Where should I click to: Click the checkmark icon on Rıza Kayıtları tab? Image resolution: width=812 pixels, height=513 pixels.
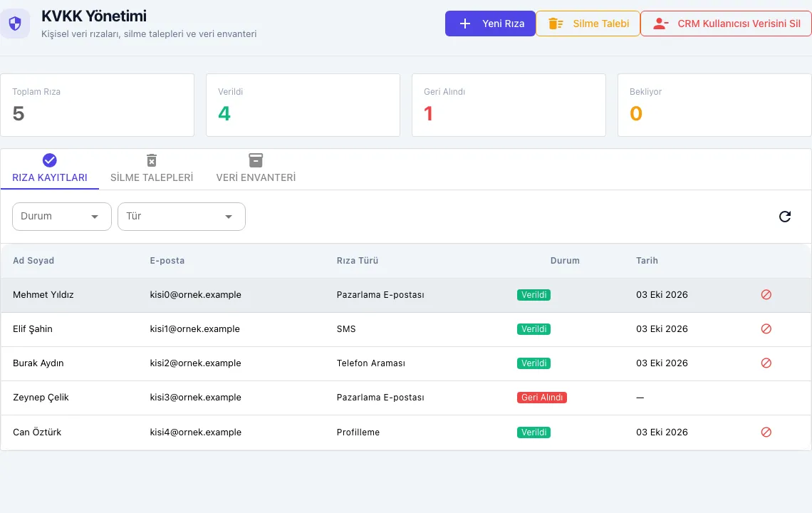click(50, 160)
